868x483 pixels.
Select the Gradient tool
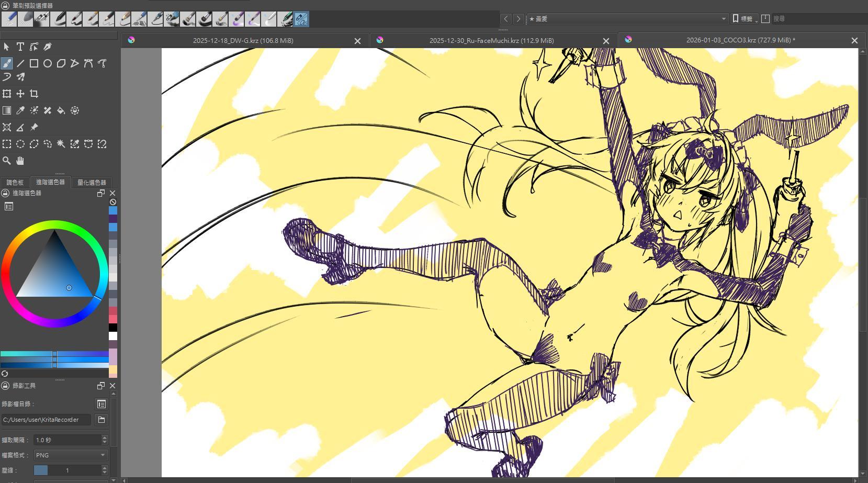point(7,110)
